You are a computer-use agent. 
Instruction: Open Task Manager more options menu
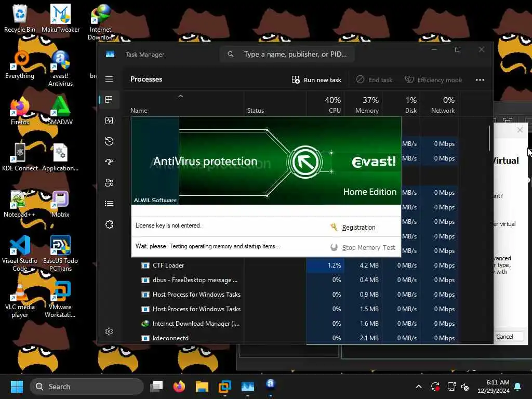coord(480,79)
